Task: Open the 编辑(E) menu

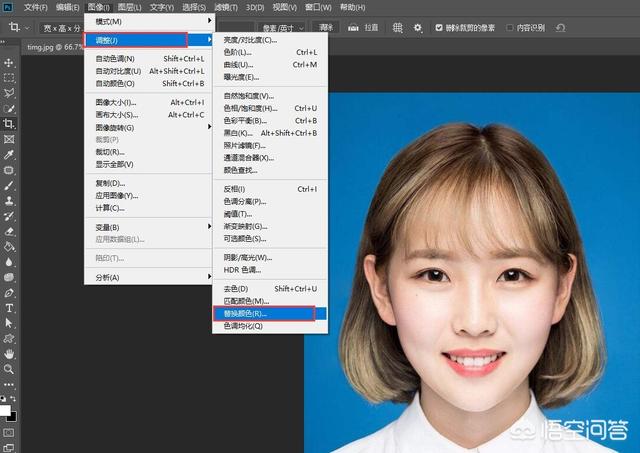Action: click(x=67, y=7)
